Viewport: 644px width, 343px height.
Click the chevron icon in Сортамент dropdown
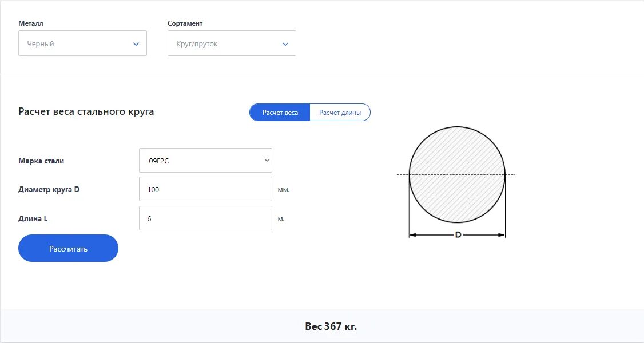(x=285, y=44)
